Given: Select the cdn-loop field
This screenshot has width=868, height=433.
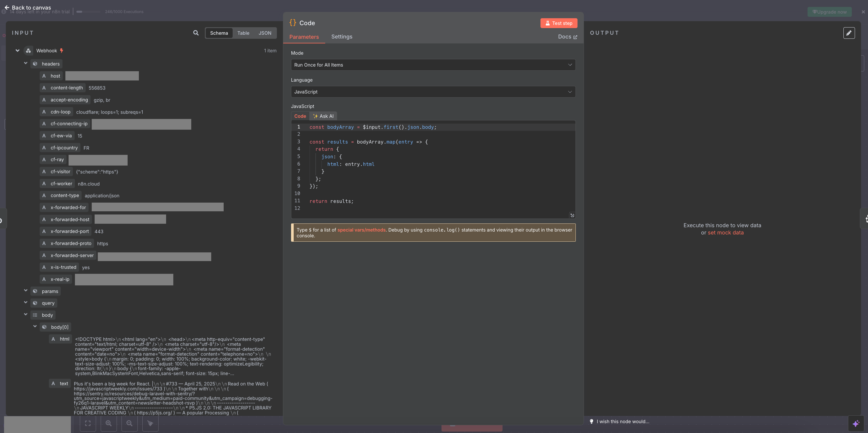Looking at the screenshot, I should point(56,112).
